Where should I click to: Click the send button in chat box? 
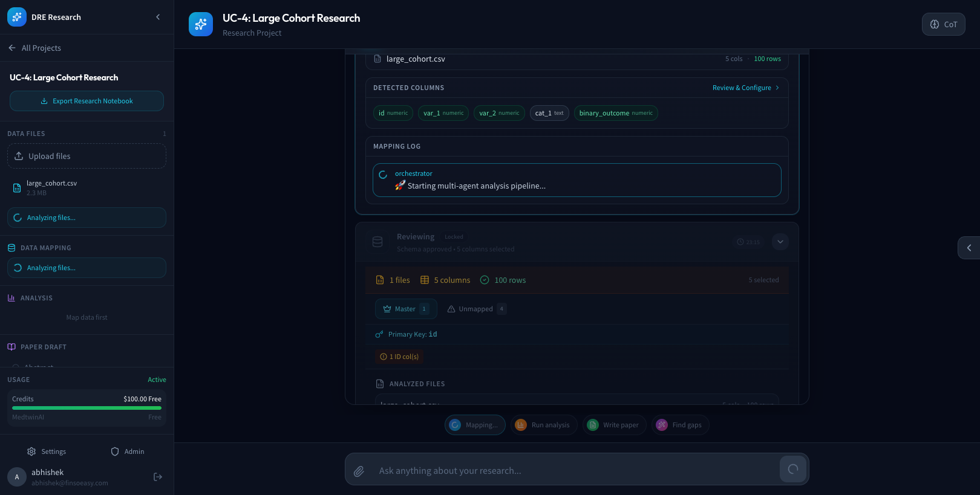coord(792,469)
